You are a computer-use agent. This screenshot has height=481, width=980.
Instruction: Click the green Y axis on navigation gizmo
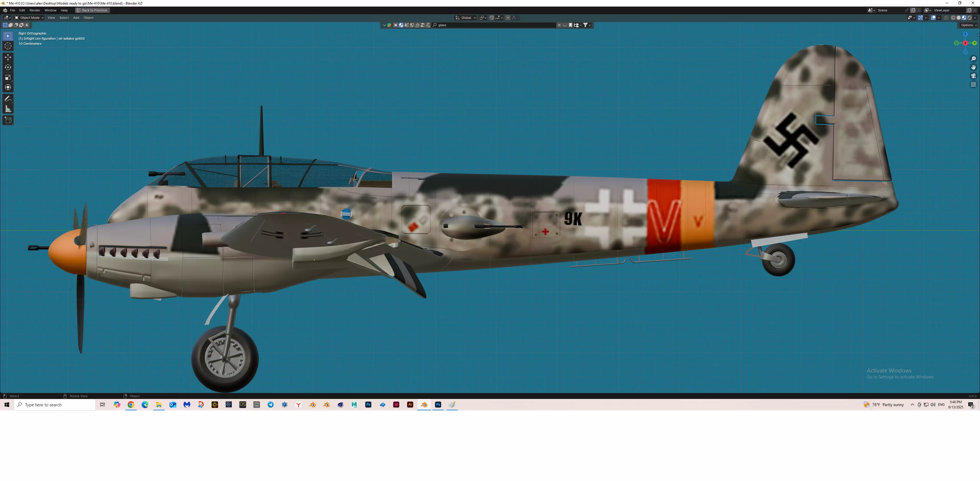coord(975,43)
